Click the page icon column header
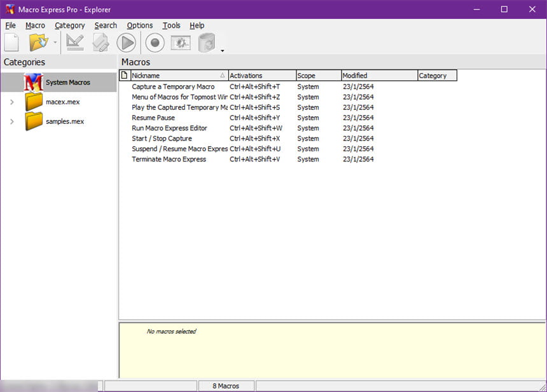 click(x=125, y=75)
